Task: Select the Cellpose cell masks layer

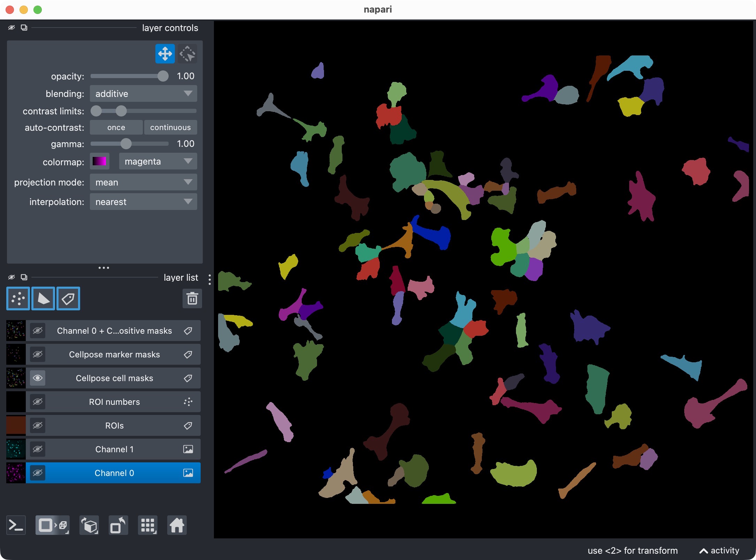Action: [x=114, y=378]
